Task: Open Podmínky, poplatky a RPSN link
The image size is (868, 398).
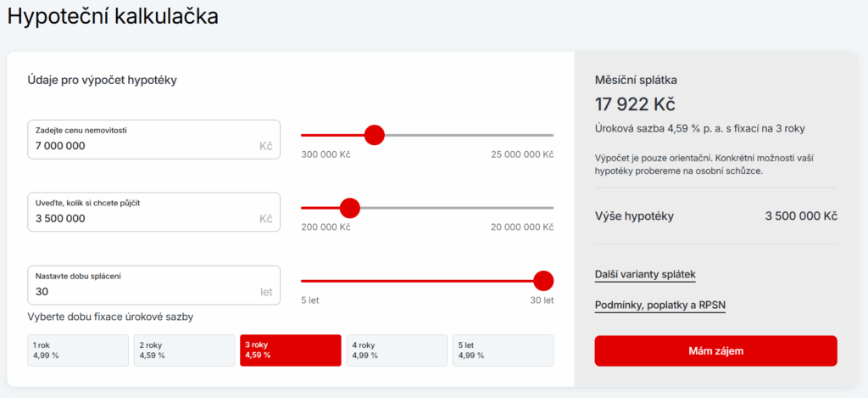Action: click(x=659, y=305)
